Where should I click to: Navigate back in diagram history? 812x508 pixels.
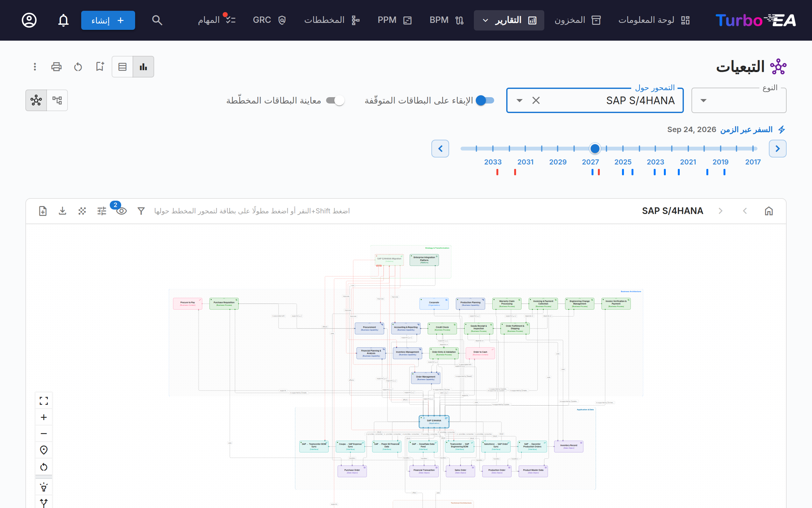(x=745, y=211)
